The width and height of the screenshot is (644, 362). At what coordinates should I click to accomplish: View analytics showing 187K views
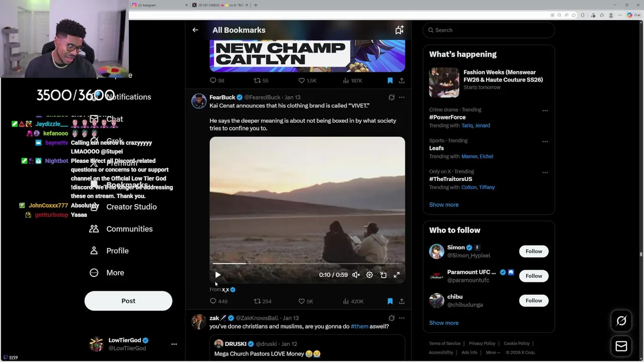352,80
